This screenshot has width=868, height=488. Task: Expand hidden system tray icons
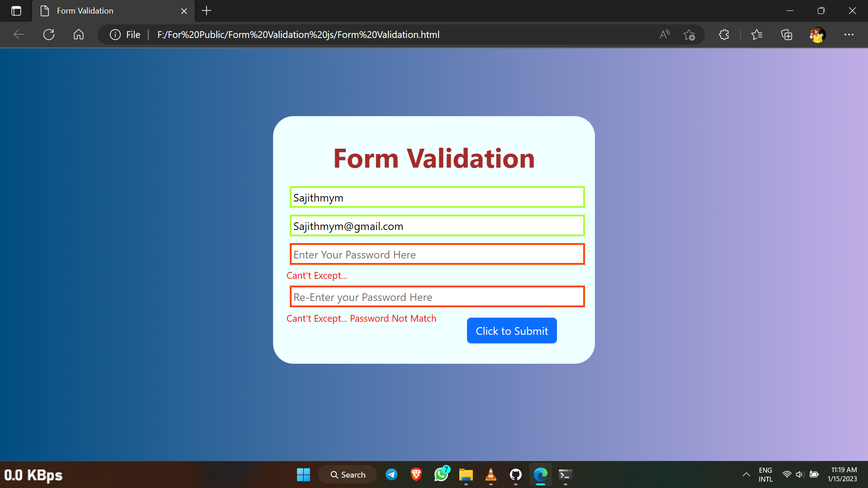(x=746, y=474)
